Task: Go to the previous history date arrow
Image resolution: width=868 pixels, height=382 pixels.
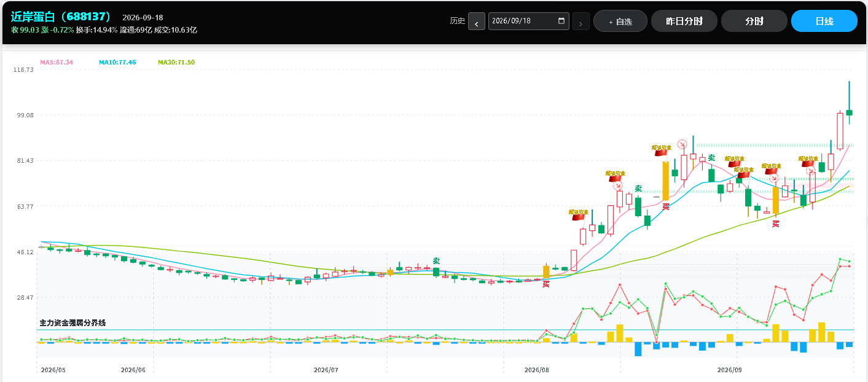Action: pyautogui.click(x=477, y=21)
